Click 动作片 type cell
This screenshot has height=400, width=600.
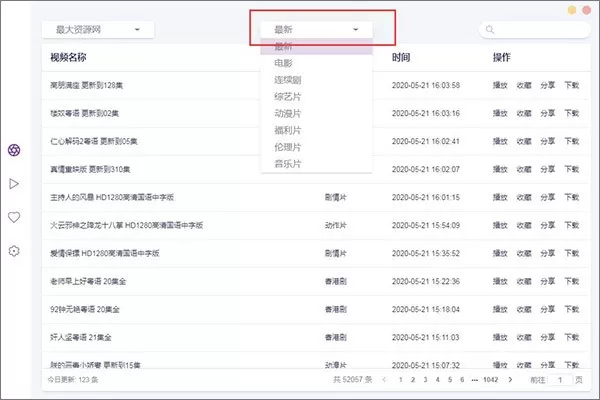click(336, 225)
